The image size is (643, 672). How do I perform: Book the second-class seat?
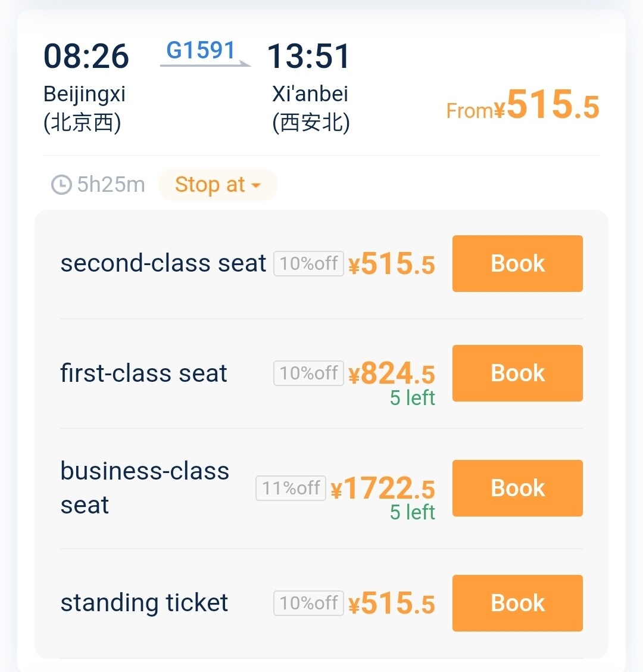click(517, 263)
